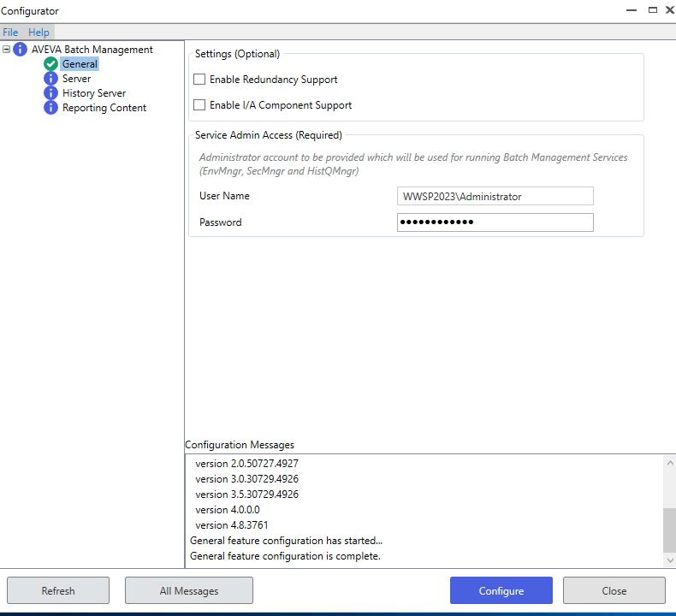This screenshot has height=616, width=676.
Task: Click the Password input field
Action: [495, 222]
